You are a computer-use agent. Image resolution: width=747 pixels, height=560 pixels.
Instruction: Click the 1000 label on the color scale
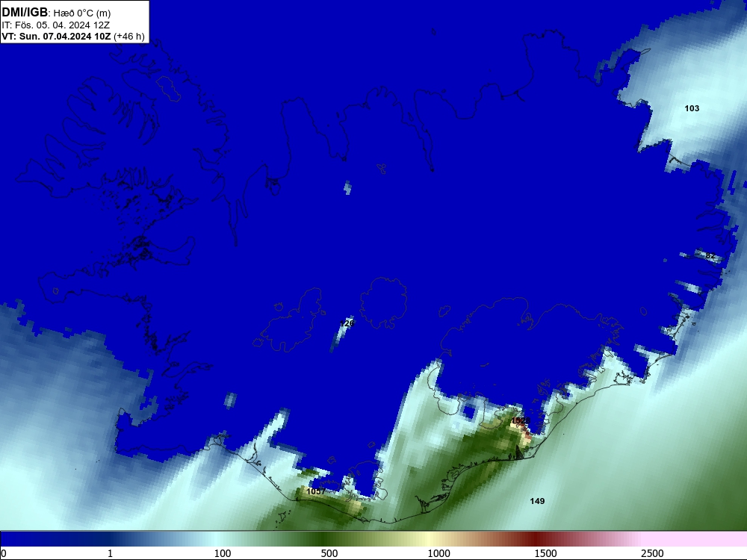click(x=438, y=553)
